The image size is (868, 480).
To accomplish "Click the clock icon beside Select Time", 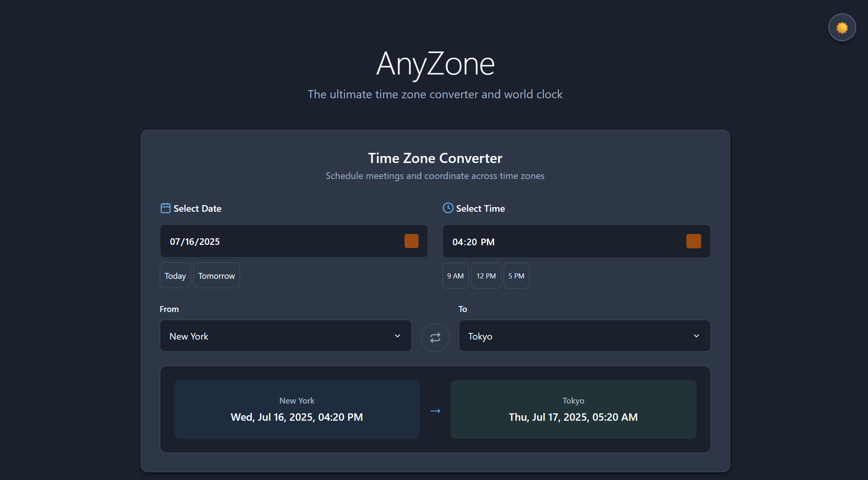I will click(x=448, y=208).
